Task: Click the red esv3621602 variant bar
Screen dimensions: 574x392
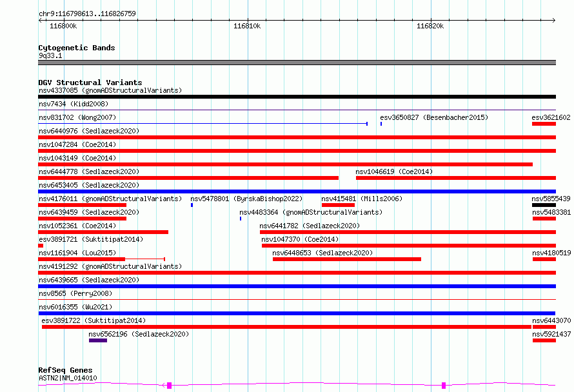Action: click(x=544, y=124)
